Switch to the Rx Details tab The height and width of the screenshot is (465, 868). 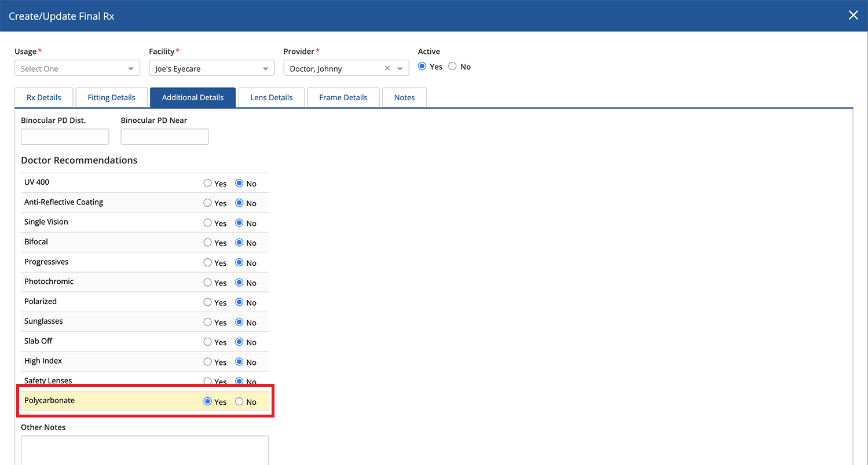click(x=44, y=97)
